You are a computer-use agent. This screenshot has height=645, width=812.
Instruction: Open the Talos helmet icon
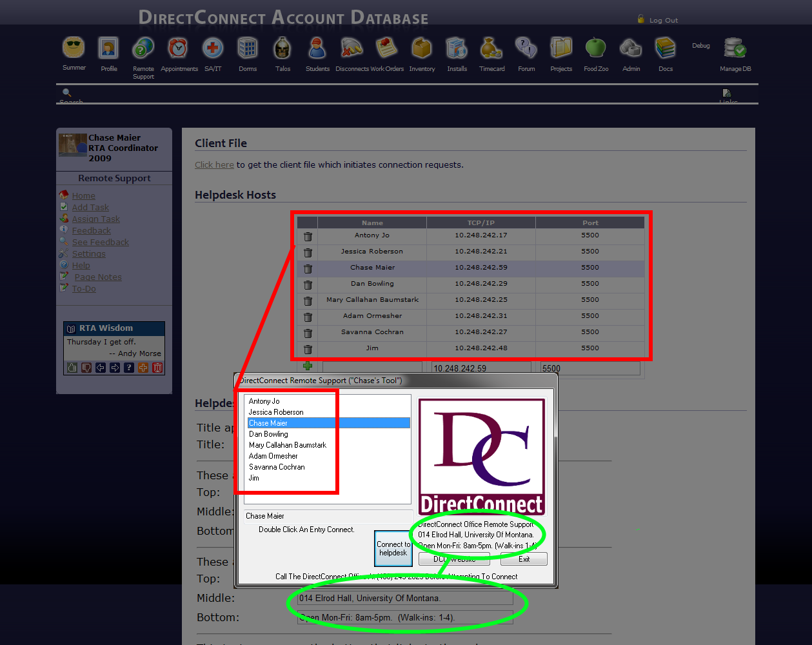tap(282, 48)
